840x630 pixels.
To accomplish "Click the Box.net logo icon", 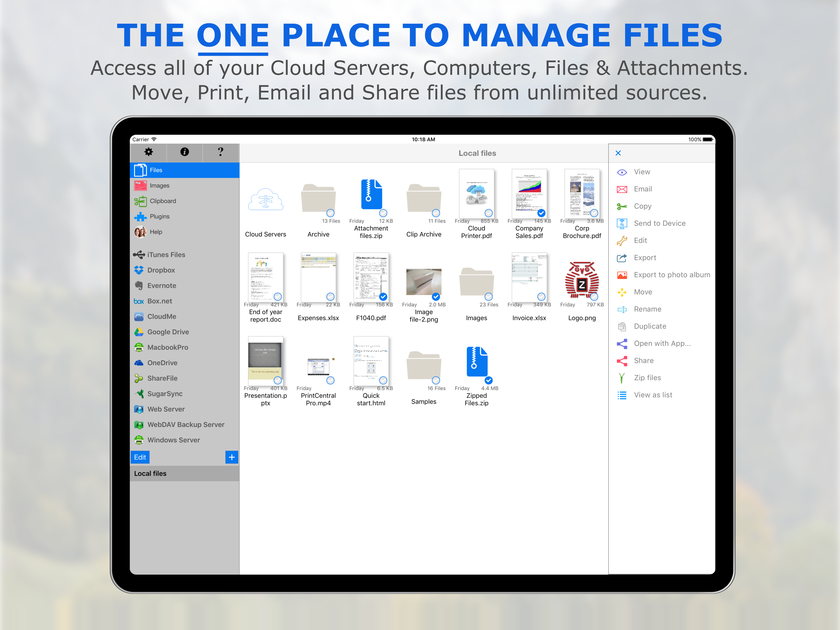I will pyautogui.click(x=139, y=301).
